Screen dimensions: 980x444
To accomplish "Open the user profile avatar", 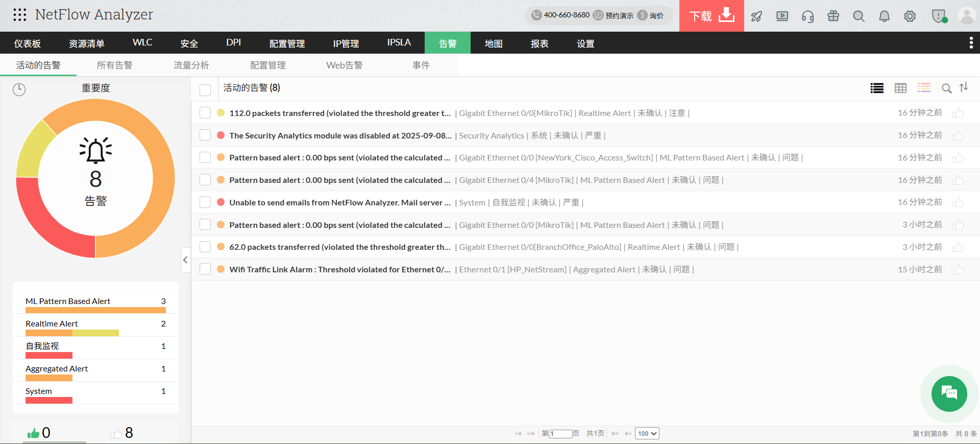I will (967, 16).
